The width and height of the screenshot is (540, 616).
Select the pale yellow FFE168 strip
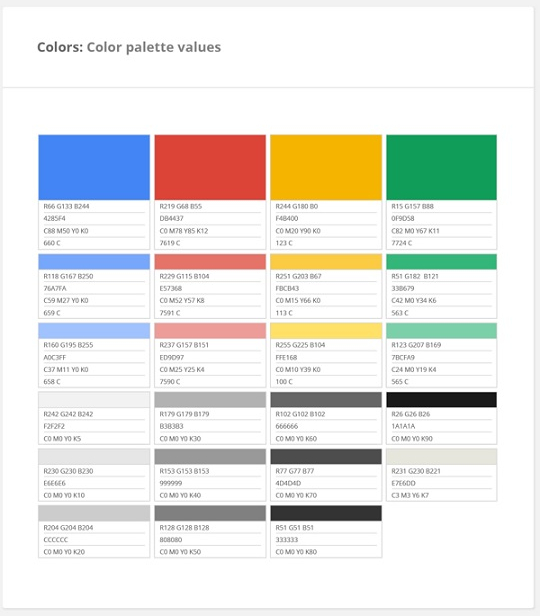pyautogui.click(x=326, y=331)
